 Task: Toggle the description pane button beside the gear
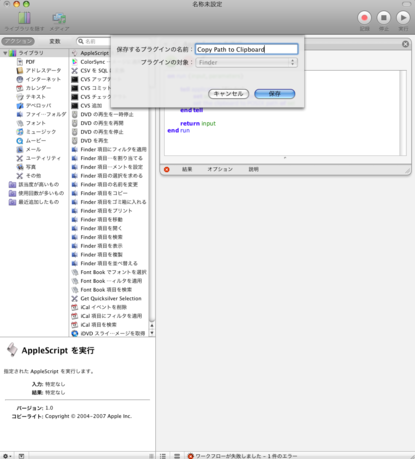21,456
